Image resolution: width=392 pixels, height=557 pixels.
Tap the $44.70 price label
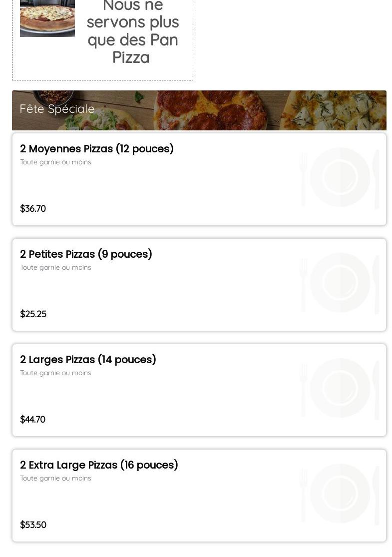32,420
